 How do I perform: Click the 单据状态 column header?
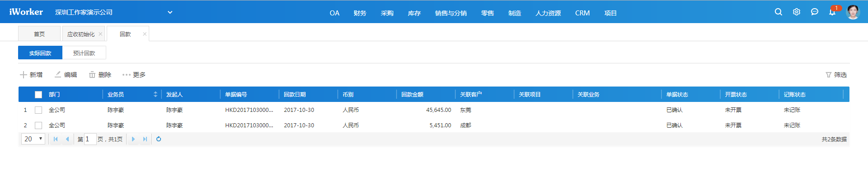click(x=677, y=94)
